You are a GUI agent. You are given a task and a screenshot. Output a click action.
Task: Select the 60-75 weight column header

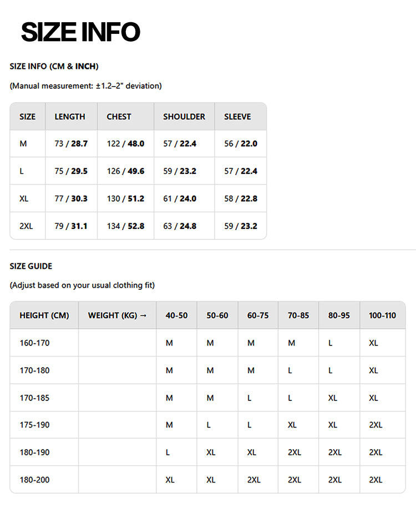(258, 315)
